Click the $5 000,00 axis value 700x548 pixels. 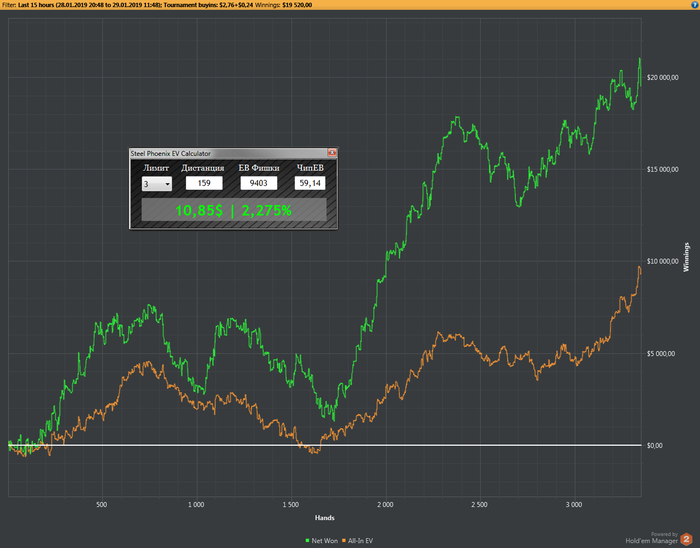[x=661, y=353]
